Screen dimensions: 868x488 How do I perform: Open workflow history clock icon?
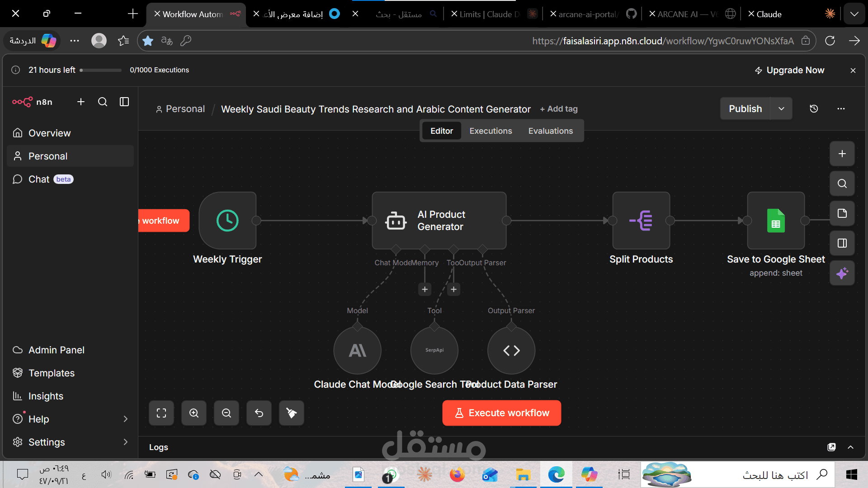(x=814, y=108)
